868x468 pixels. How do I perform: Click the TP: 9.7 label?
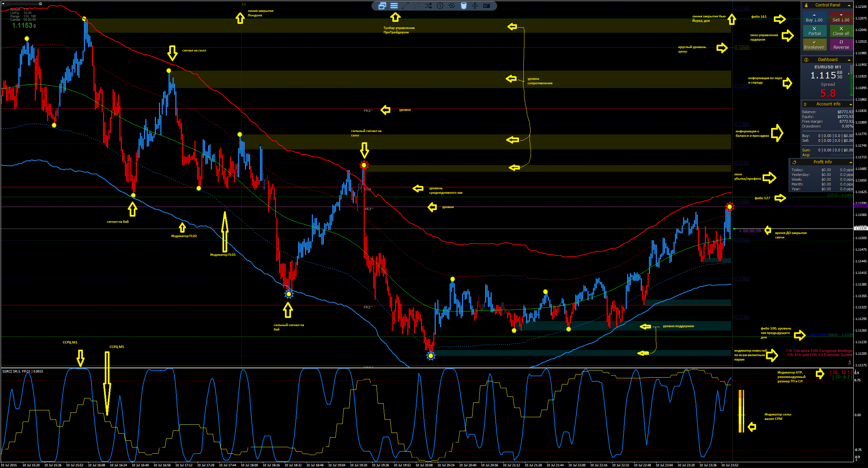842,378
